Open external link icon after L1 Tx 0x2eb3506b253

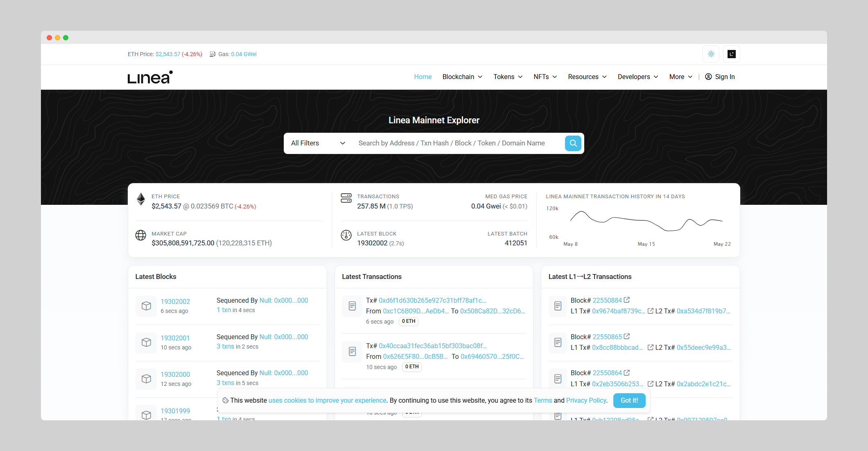[x=651, y=384]
